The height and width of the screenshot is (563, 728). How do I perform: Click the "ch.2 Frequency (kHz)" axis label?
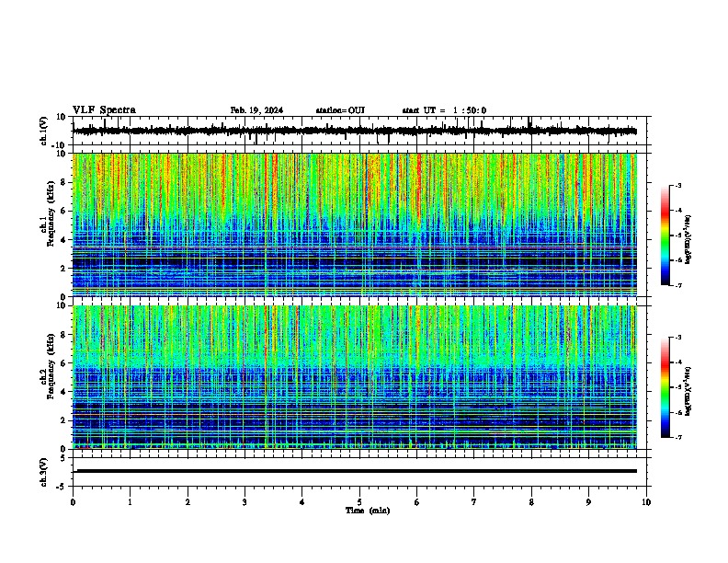coord(48,366)
